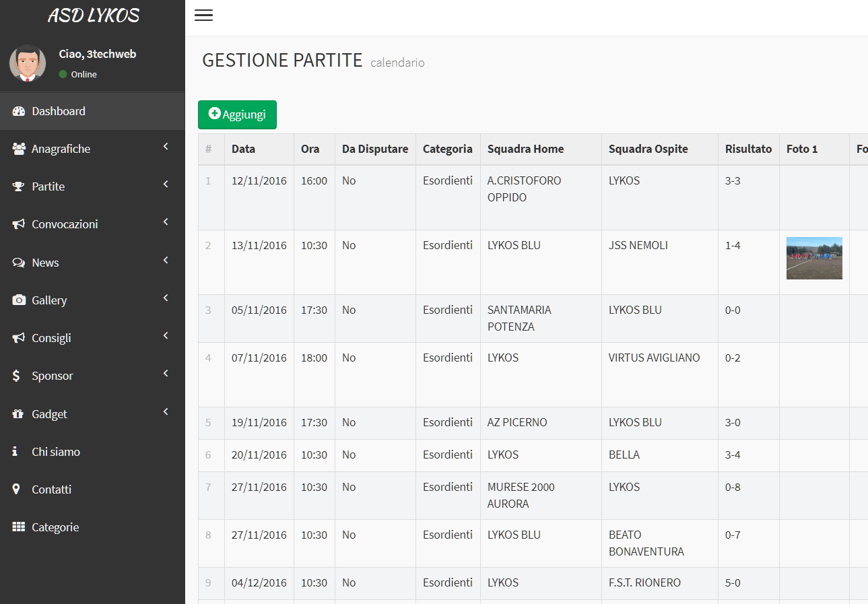The image size is (868, 604).
Task: Click the Anagrafiche users icon
Action: coord(19,149)
